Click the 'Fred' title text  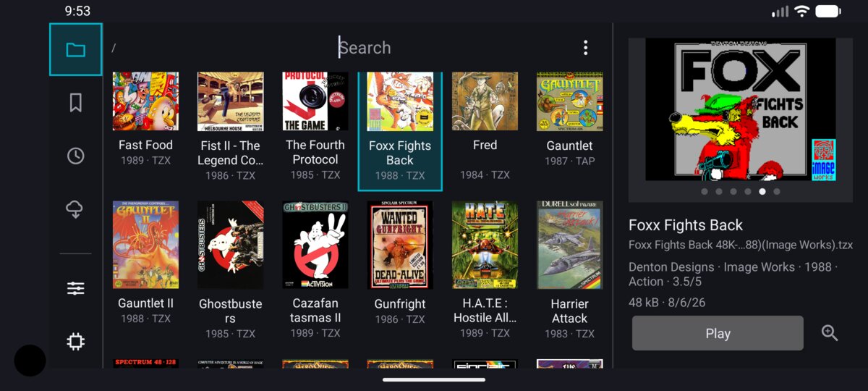[x=485, y=145]
